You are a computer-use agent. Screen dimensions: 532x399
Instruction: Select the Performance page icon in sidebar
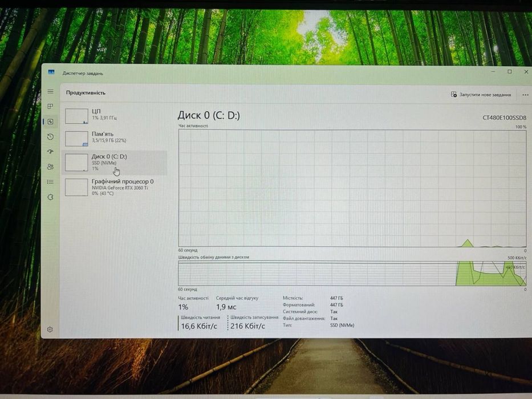51,121
